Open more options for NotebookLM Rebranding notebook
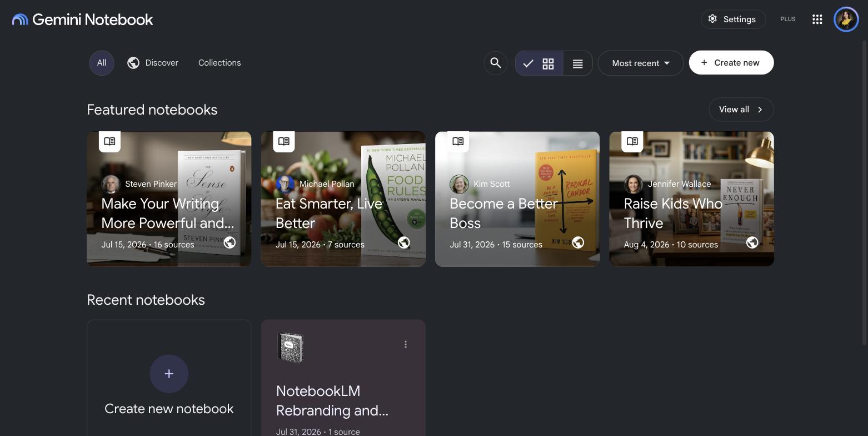This screenshot has width=868, height=436. (406, 344)
